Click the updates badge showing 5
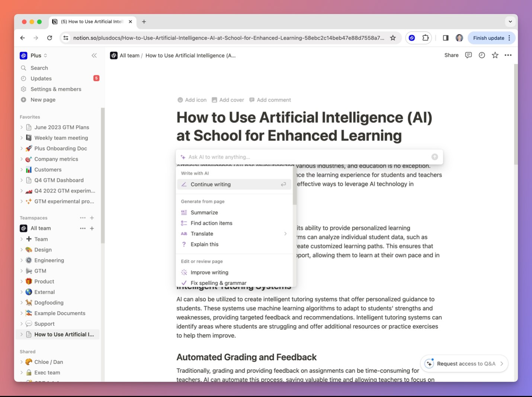 (x=96, y=78)
